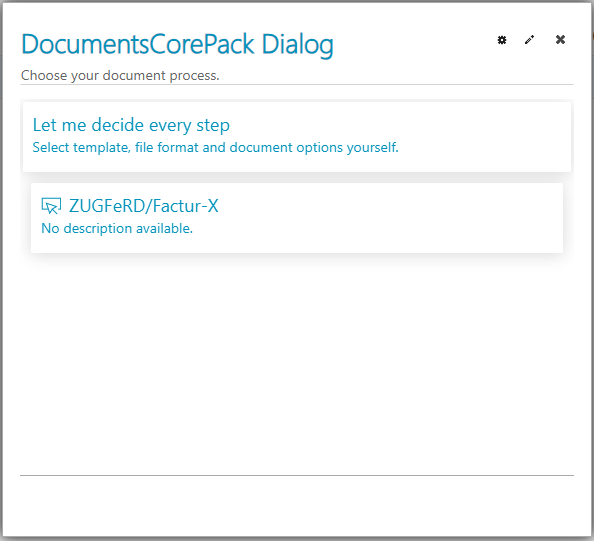Open the ZUGFeRD/Factur-X process
594x541 pixels.
click(297, 218)
